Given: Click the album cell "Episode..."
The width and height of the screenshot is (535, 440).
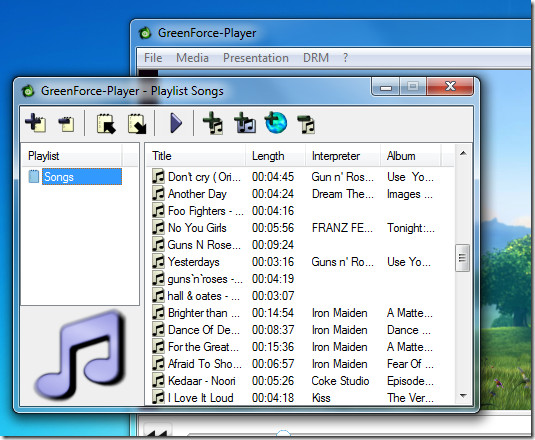Looking at the screenshot, I should point(410,381).
